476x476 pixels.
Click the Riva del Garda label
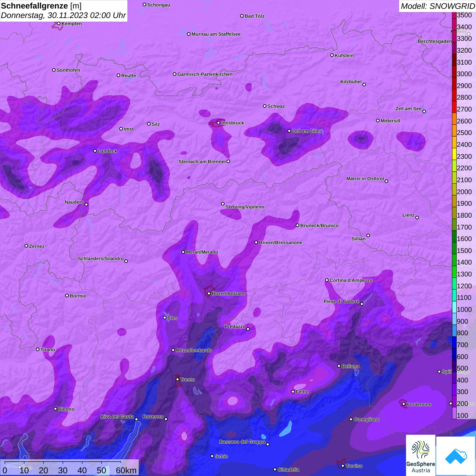coord(117,417)
